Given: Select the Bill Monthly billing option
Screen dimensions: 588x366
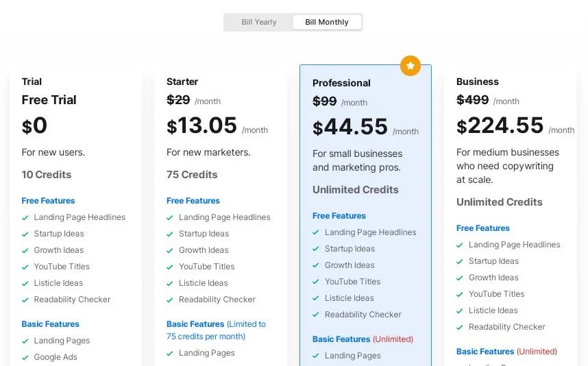Looking at the screenshot, I should pyautogui.click(x=327, y=22).
